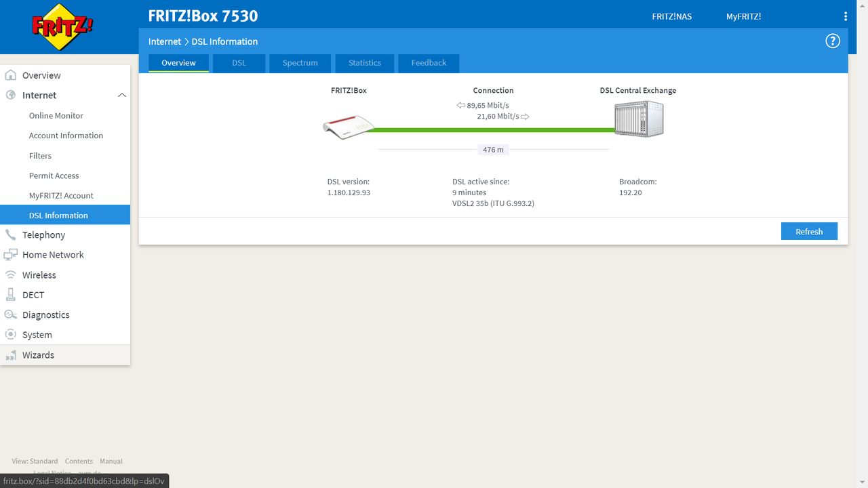This screenshot has height=488, width=868.
Task: Open MyFRITZ! link in header
Action: click(743, 16)
